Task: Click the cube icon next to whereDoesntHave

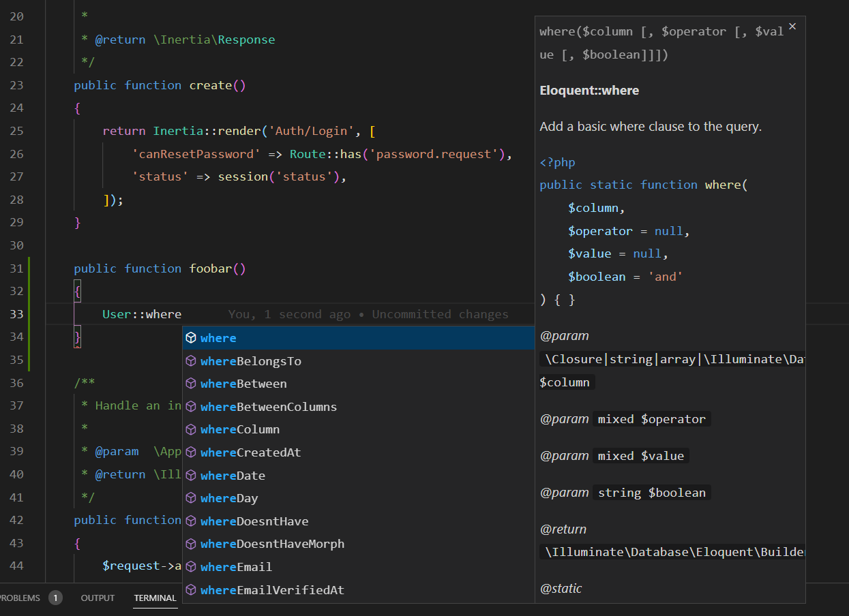Action: pos(191,521)
